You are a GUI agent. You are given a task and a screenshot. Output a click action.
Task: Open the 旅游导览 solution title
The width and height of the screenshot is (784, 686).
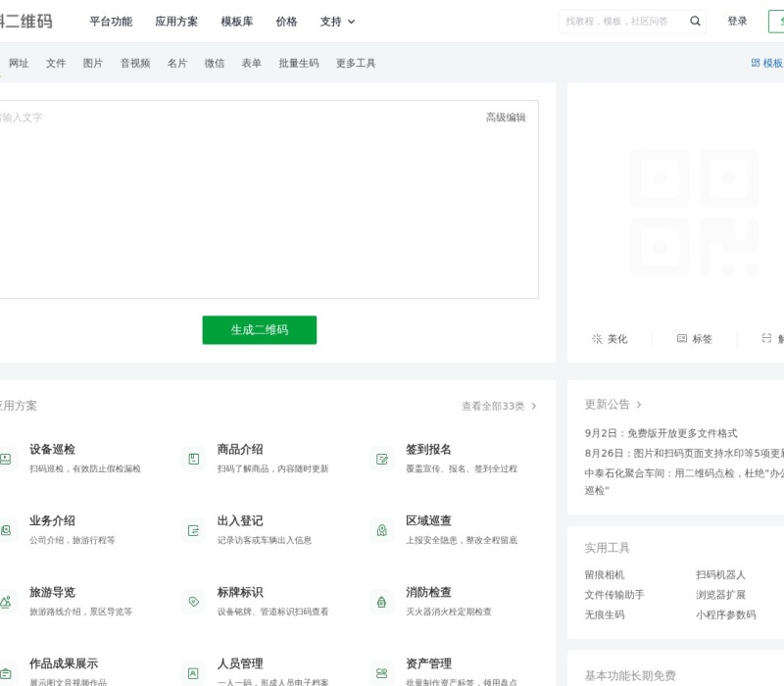[52, 593]
